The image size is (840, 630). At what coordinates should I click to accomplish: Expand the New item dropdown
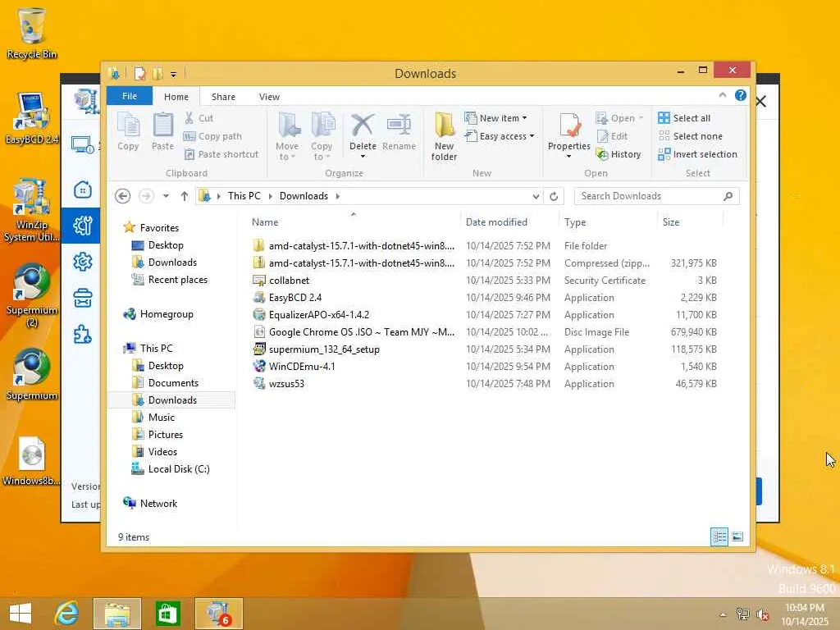tap(495, 118)
